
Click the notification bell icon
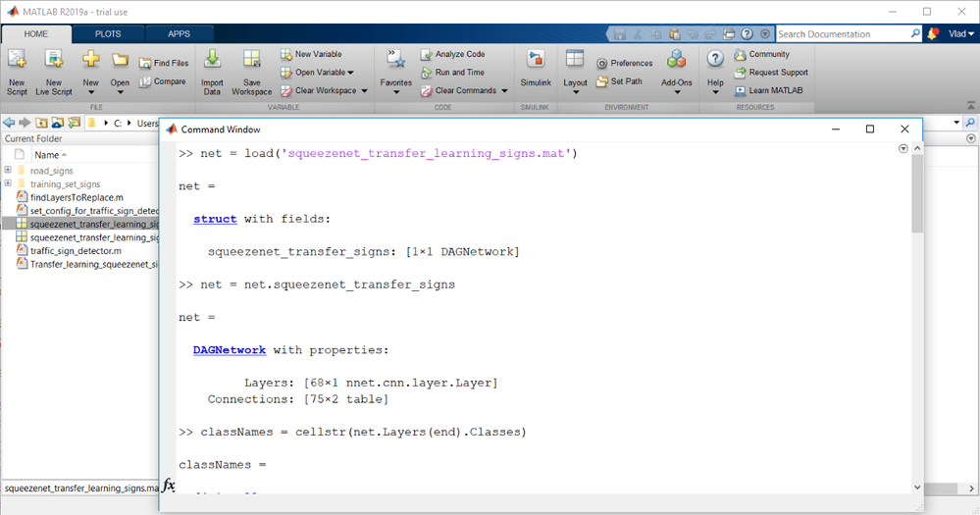[x=933, y=33]
